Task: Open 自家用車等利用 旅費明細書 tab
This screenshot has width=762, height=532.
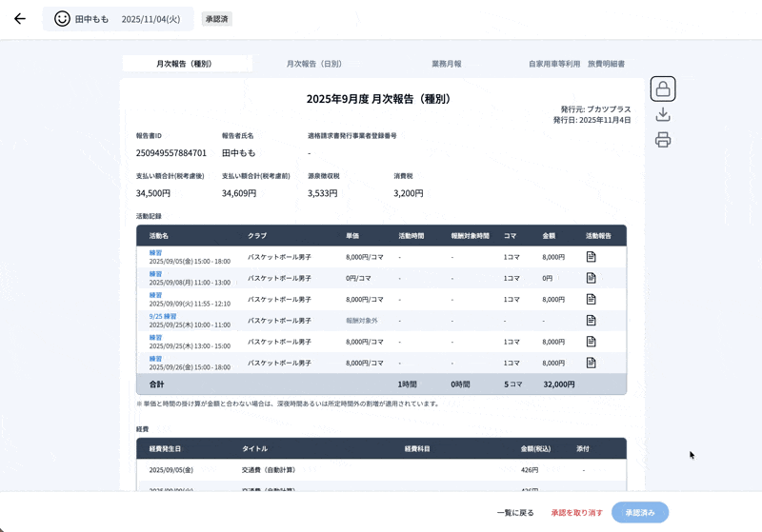Action: (x=576, y=64)
